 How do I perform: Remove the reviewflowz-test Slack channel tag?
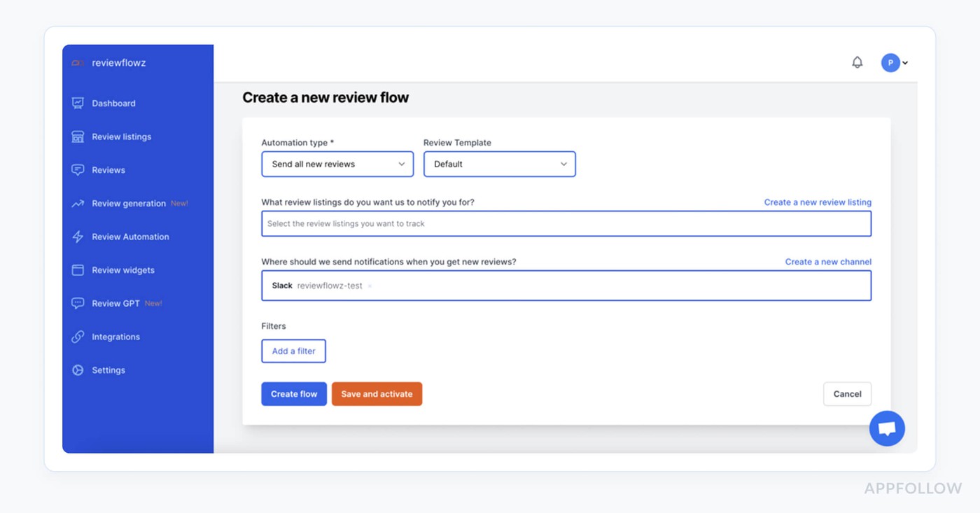[370, 286]
